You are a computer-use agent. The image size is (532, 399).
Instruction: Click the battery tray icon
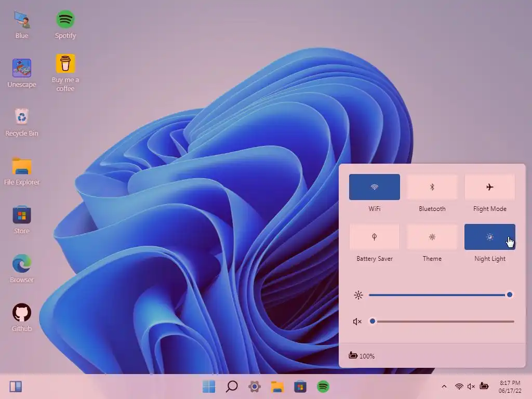[484, 386]
